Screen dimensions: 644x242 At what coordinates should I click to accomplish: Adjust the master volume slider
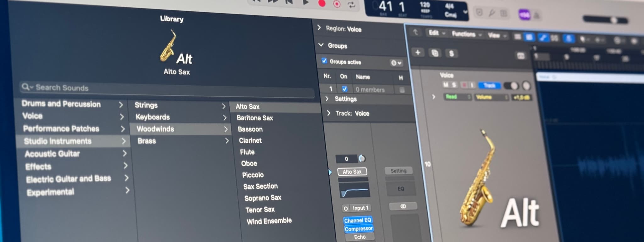coord(606,20)
